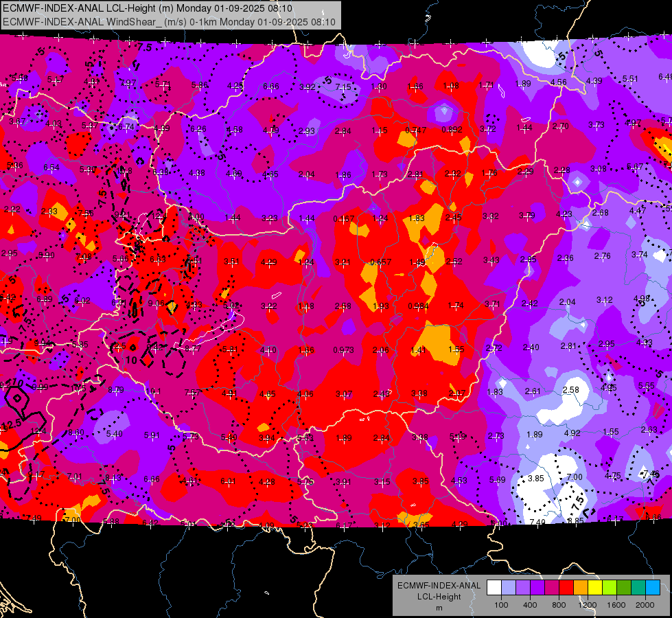The width and height of the screenshot is (672, 618).
Task: Click the wind shear value 4.06
Action: click(x=305, y=393)
